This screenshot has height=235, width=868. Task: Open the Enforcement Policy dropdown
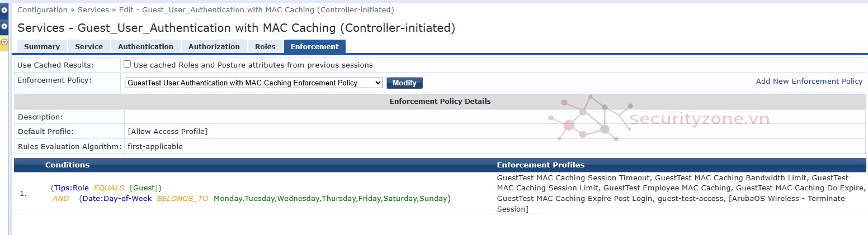[x=253, y=83]
